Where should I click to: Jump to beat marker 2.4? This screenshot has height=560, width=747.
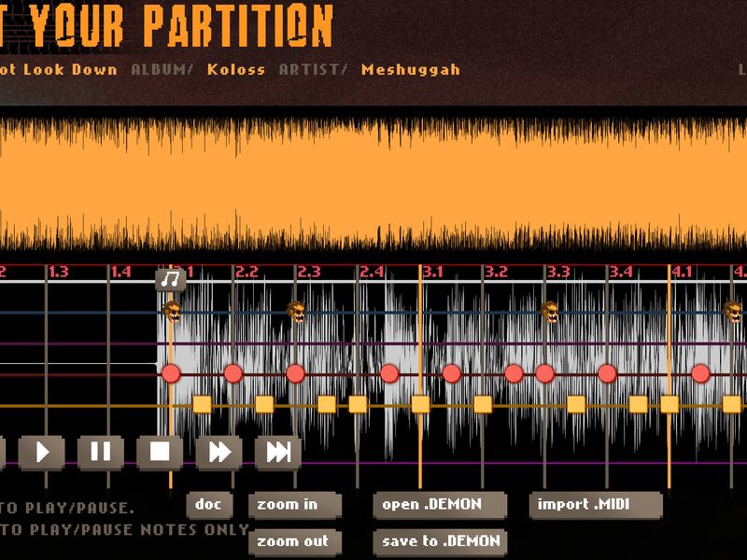click(x=372, y=272)
